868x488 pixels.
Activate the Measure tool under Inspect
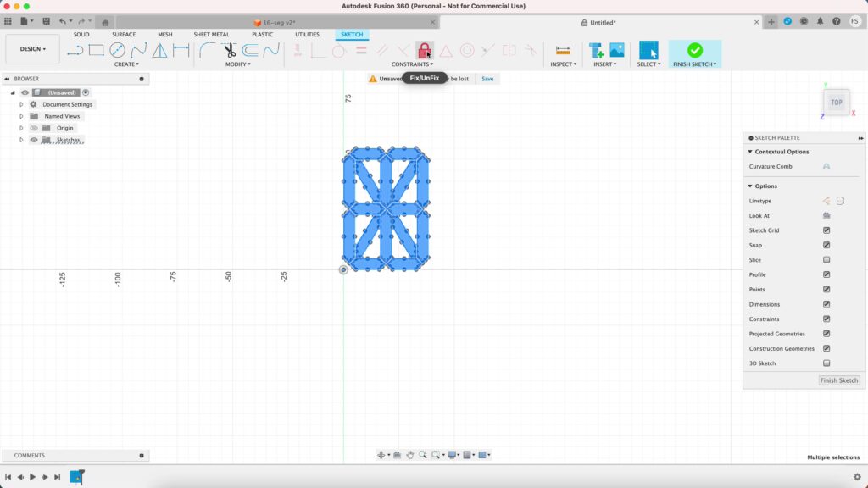pyautogui.click(x=563, y=51)
